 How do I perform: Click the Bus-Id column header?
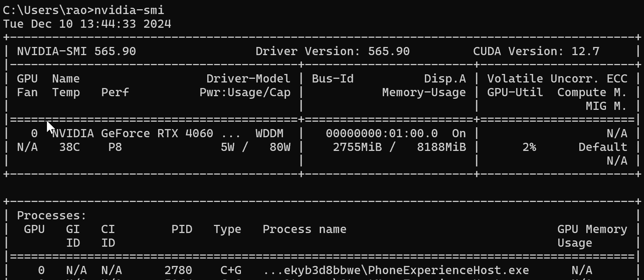[333, 78]
